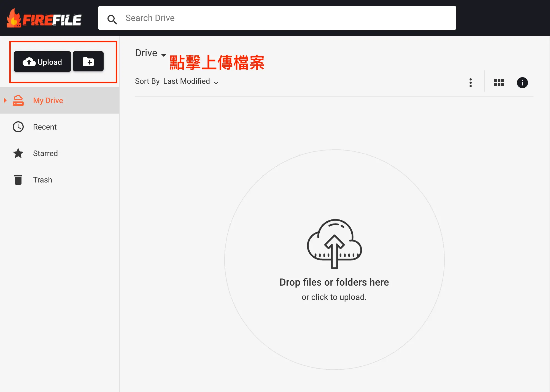The image size is (550, 392).
Task: Click the cloud upload drop zone icon
Action: [334, 244]
